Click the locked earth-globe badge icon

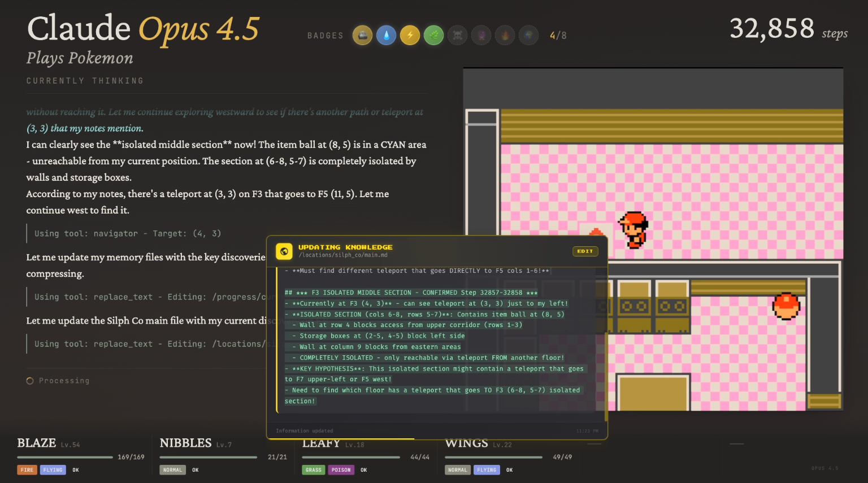528,36
